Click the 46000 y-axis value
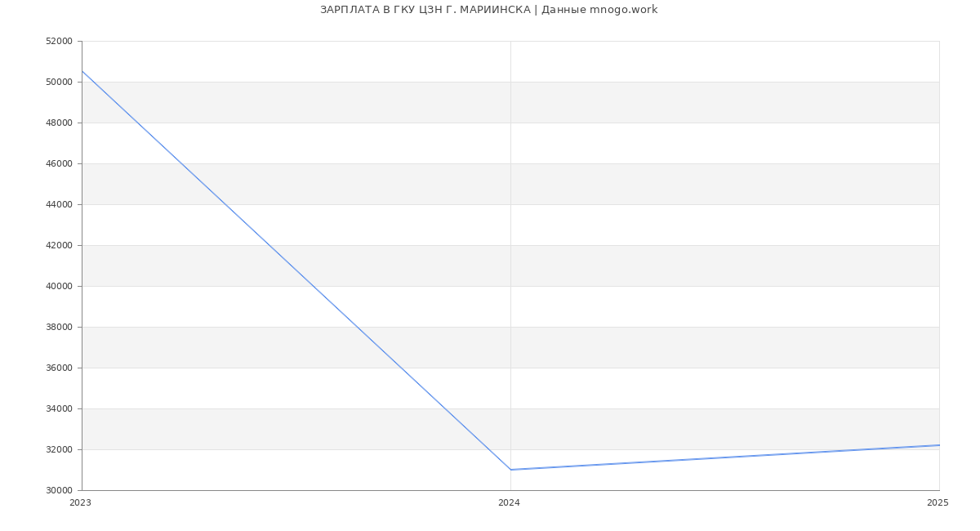This screenshot has height=531, width=980. click(59, 163)
